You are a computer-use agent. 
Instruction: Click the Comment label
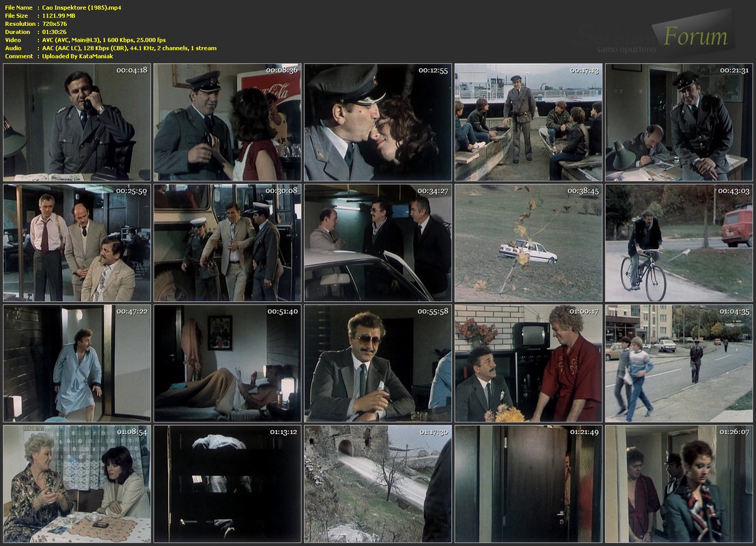click(x=19, y=57)
